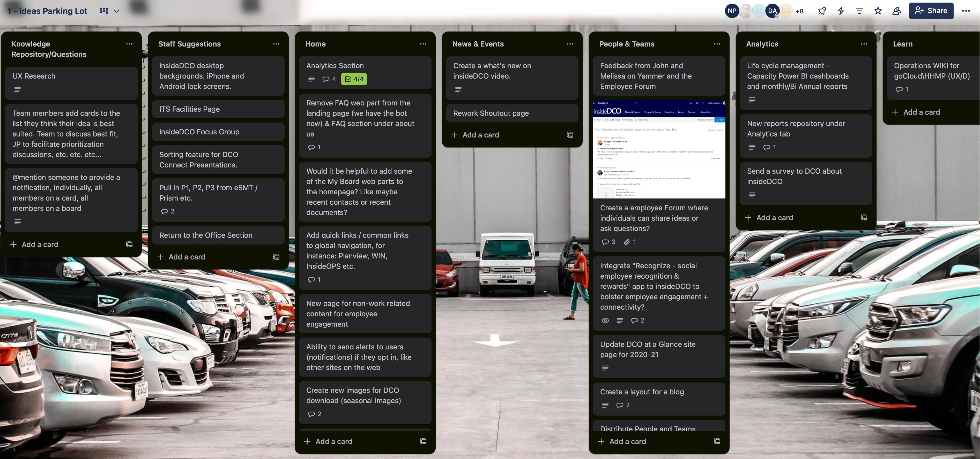Click the Share button
Viewport: 980px width, 459px height.
coord(931,11)
